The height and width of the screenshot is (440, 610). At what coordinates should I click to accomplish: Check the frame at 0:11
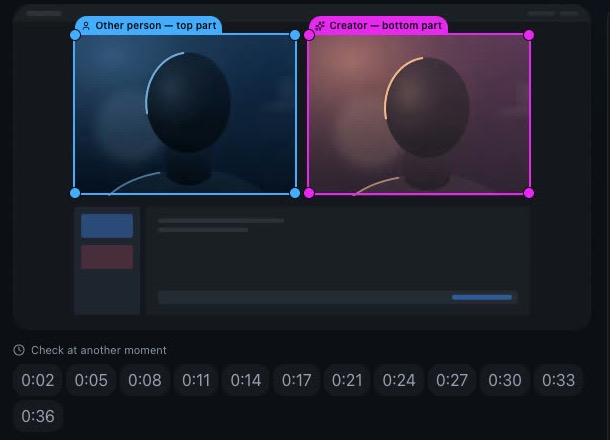[196, 380]
